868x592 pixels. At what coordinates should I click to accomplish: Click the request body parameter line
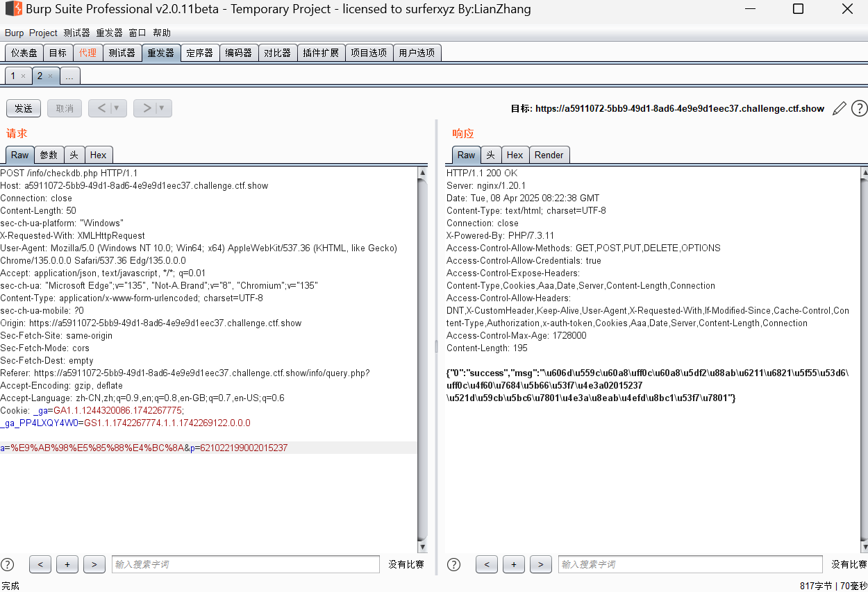pyautogui.click(x=144, y=448)
